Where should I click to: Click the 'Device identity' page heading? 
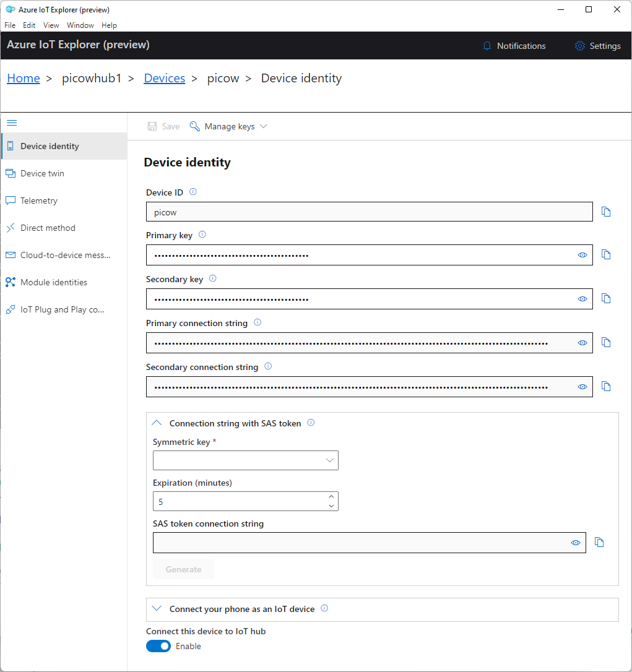[x=188, y=162]
